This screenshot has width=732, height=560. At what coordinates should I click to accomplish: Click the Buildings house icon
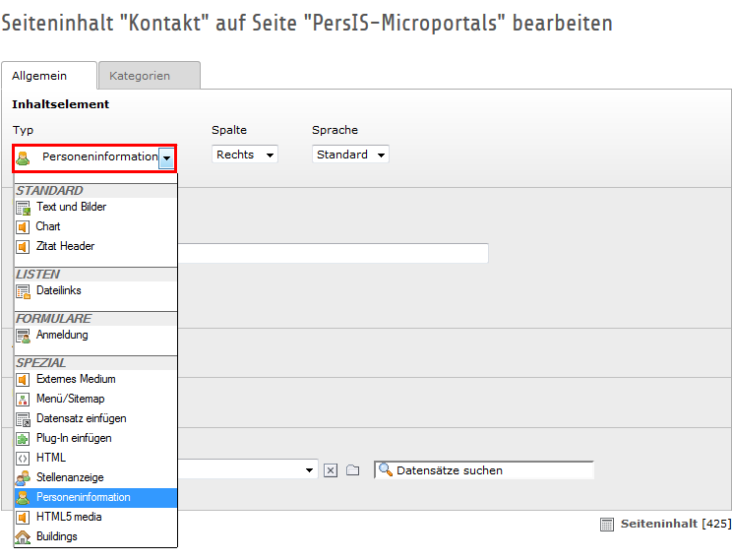[23, 537]
